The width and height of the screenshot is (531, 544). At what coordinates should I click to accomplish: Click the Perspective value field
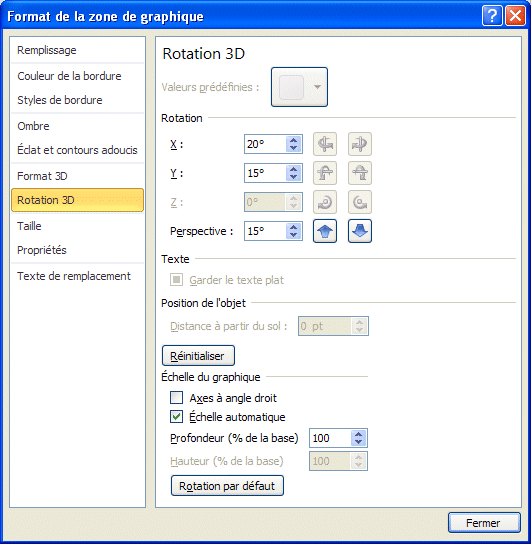pyautogui.click(x=265, y=231)
